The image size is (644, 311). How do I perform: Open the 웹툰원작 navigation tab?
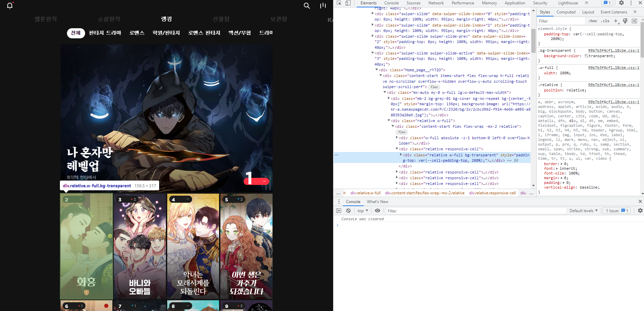tap(46, 19)
